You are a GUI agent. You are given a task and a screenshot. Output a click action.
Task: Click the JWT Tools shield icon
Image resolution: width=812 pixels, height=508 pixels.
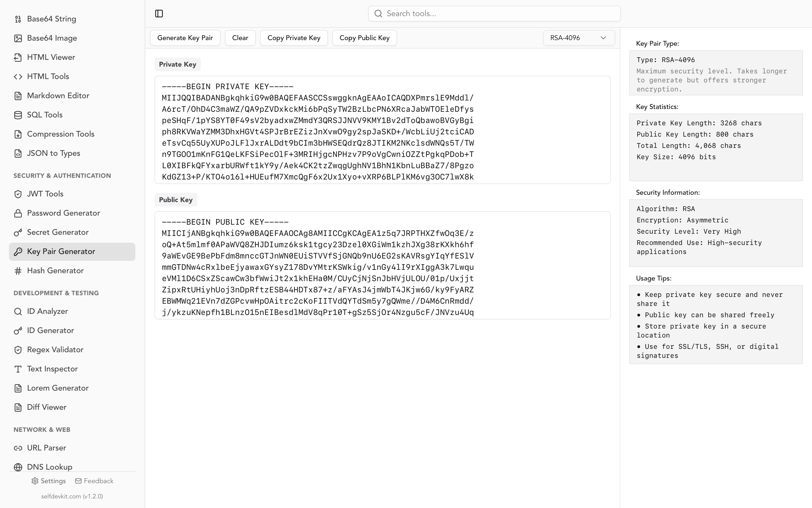pyautogui.click(x=18, y=194)
